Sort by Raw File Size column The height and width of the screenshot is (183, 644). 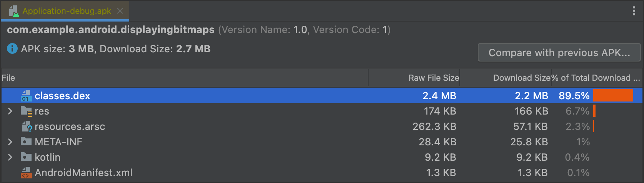[x=433, y=78]
